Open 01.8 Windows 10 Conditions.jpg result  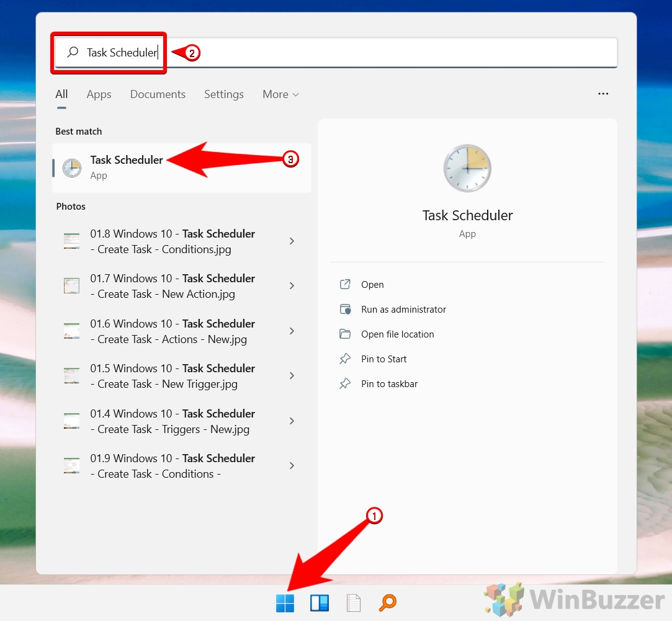tap(182, 241)
